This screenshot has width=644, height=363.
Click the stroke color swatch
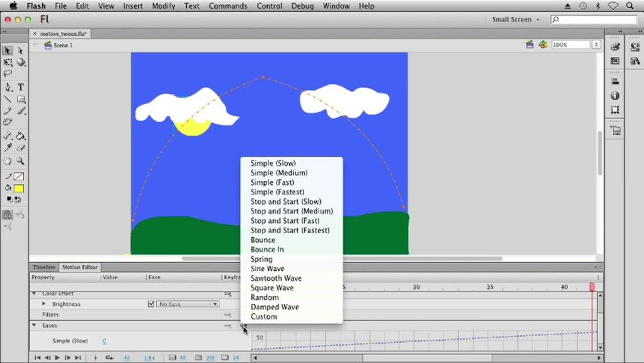point(19,176)
